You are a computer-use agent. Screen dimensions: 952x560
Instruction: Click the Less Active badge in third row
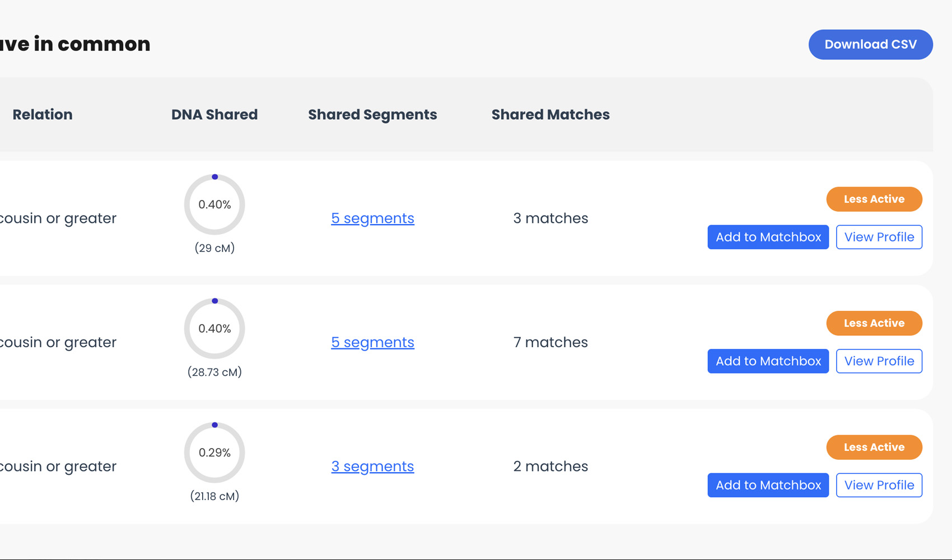pyautogui.click(x=874, y=447)
